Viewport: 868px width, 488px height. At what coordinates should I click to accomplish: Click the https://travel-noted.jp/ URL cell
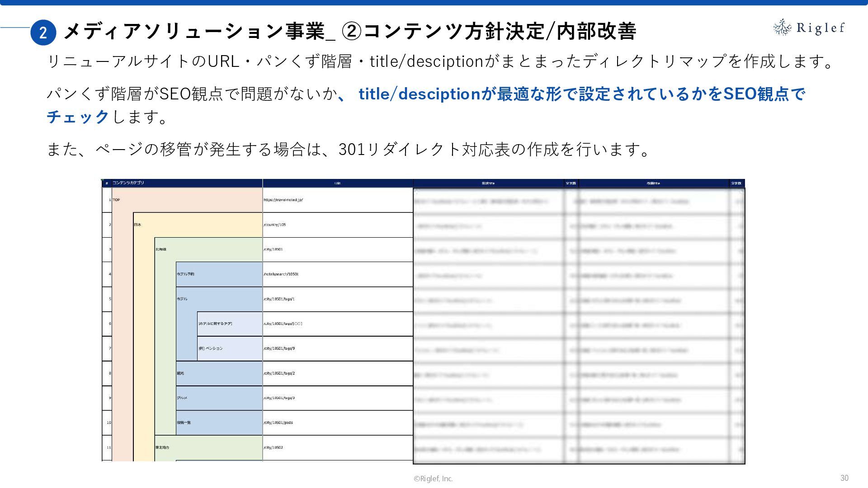point(283,200)
